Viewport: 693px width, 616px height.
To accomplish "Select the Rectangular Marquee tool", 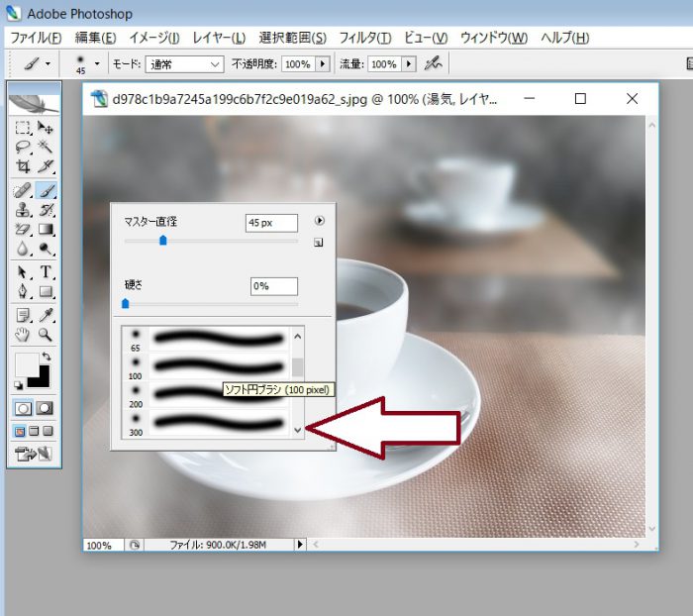I will click(23, 128).
